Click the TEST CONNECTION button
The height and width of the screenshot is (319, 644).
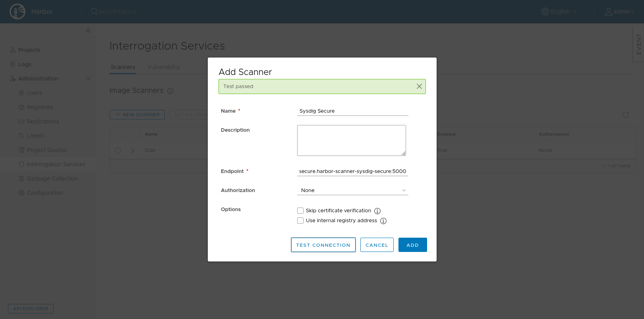click(x=323, y=245)
